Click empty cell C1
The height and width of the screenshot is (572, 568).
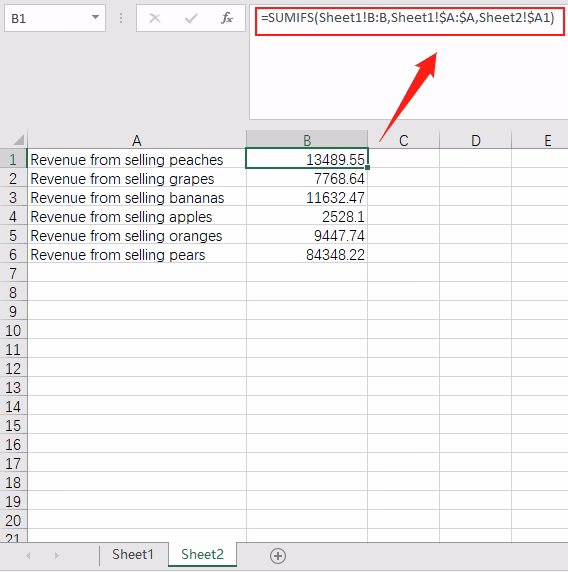(403, 159)
